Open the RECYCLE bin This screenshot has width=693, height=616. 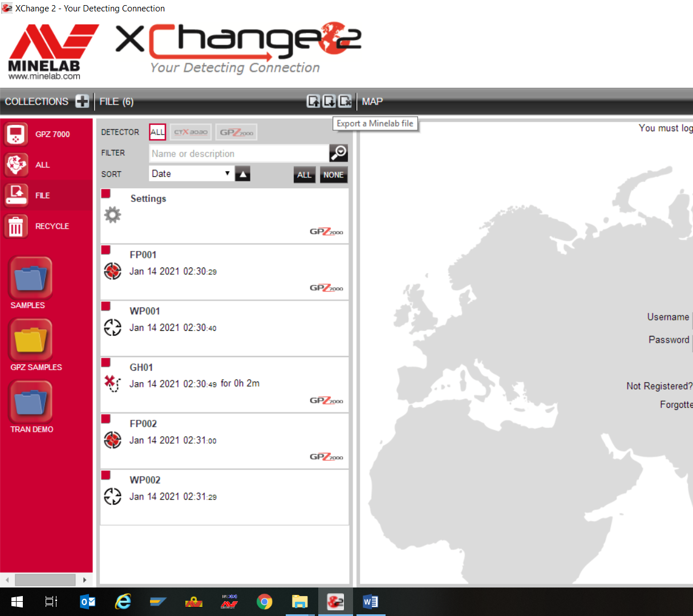(x=46, y=226)
